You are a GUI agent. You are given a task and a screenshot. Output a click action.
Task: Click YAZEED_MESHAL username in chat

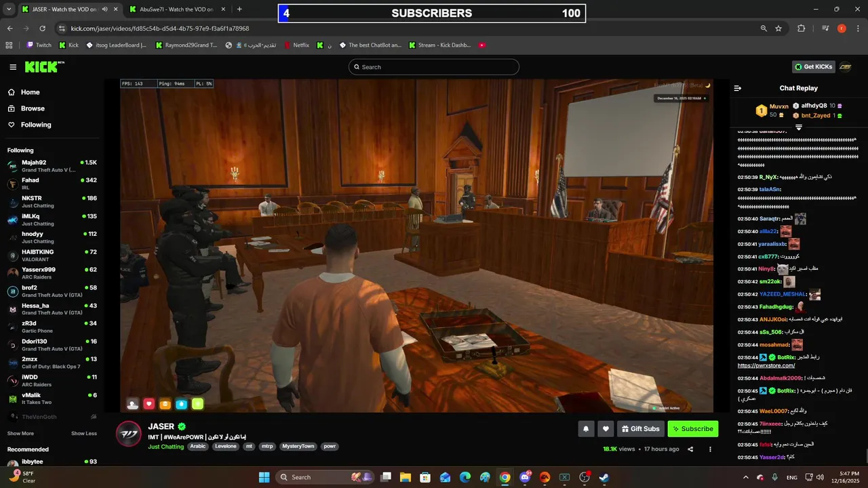(783, 294)
